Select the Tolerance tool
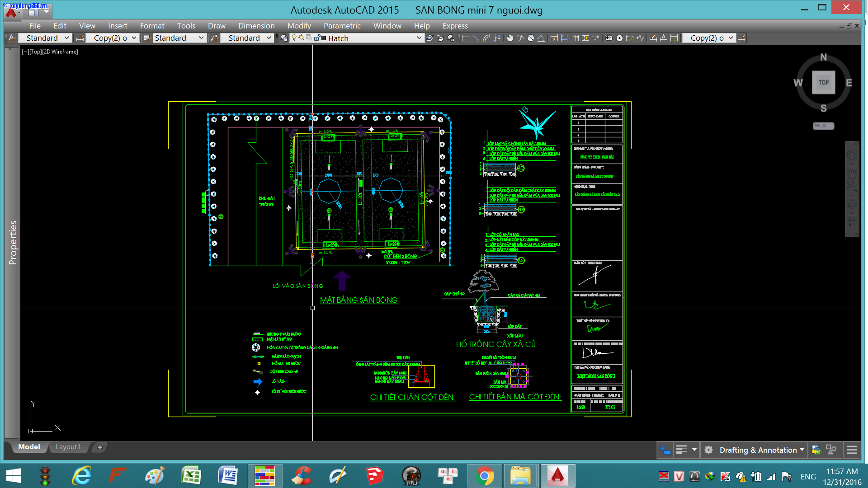 (609, 38)
